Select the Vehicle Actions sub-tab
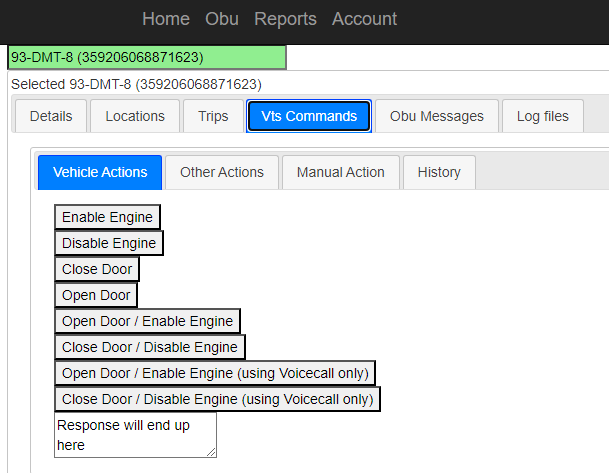Viewport: 609px width, 473px height. (100, 172)
